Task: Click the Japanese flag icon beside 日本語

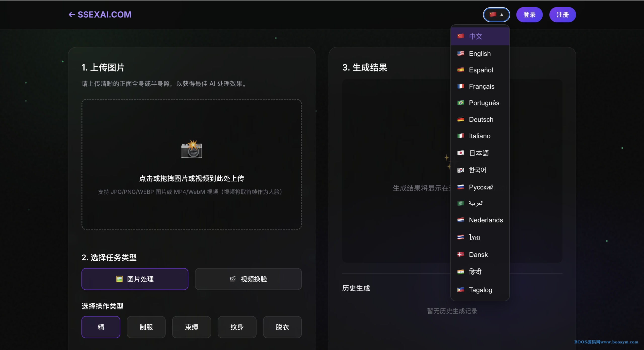Action: (461, 153)
